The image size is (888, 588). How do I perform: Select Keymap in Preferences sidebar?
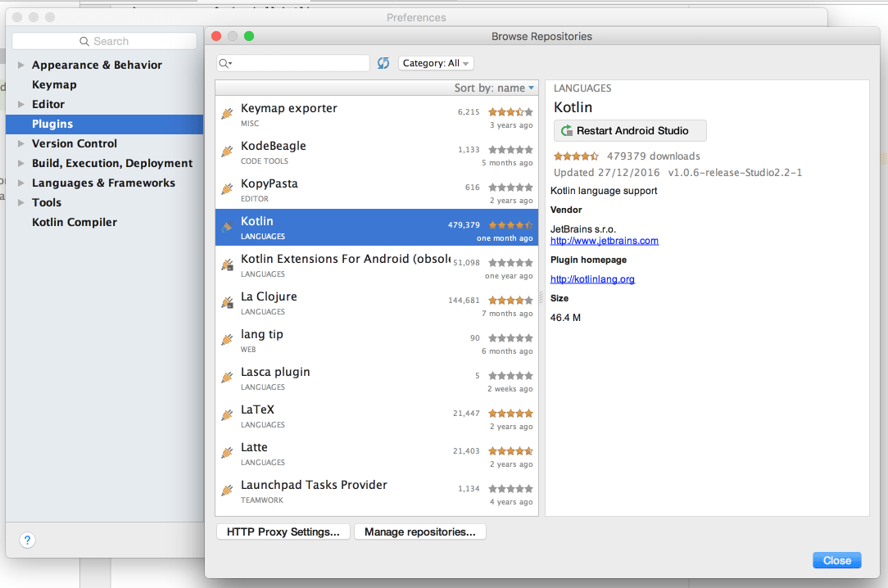tap(54, 85)
